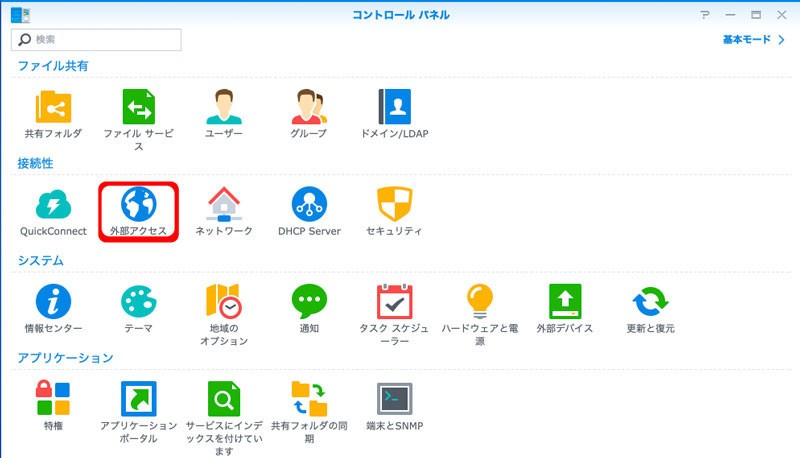Click the 検索 search input field
The height and width of the screenshot is (458, 800).
(96, 39)
